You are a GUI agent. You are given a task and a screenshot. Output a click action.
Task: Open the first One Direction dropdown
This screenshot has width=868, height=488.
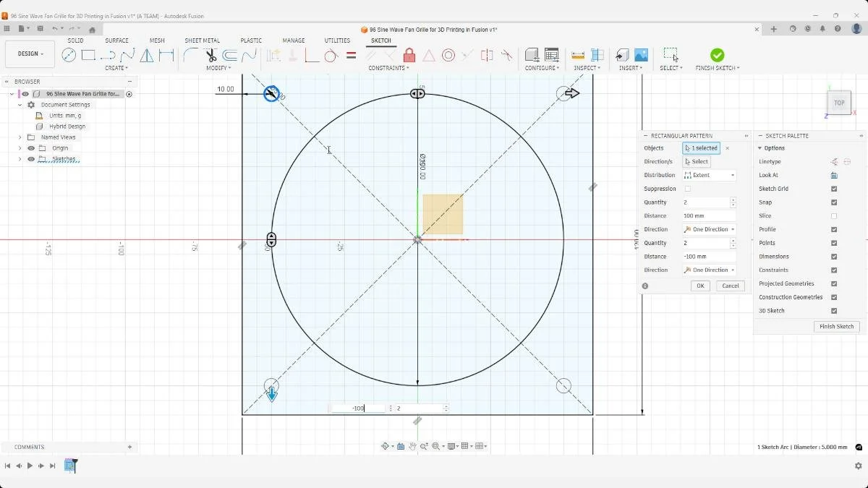click(x=709, y=229)
